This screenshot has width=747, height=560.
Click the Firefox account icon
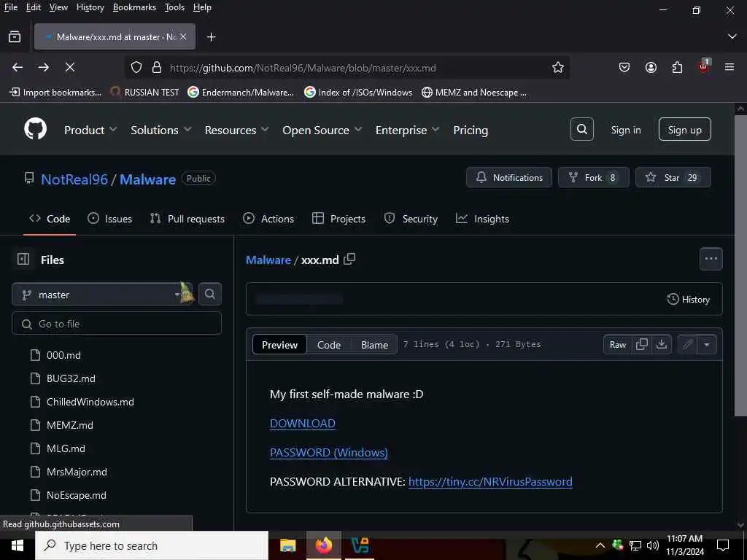tap(651, 68)
